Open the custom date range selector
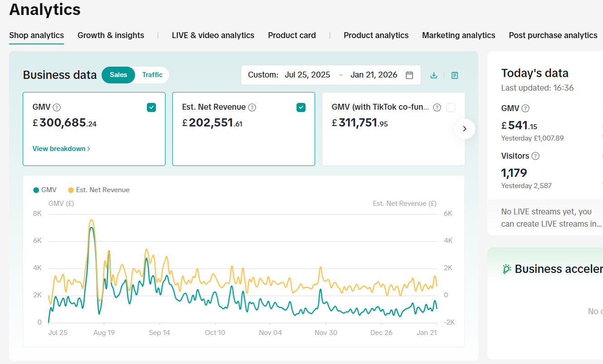 (x=331, y=75)
